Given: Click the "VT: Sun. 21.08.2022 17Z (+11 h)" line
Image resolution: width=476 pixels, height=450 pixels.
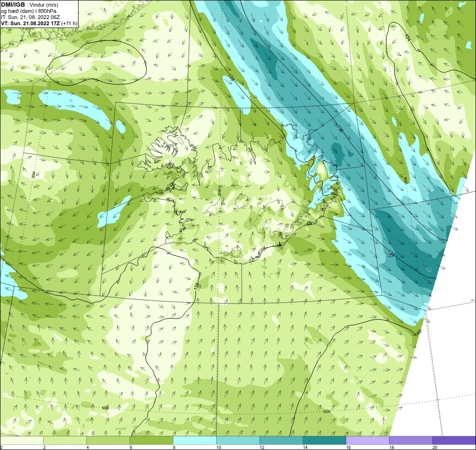Looking at the screenshot, I should 39,23.
